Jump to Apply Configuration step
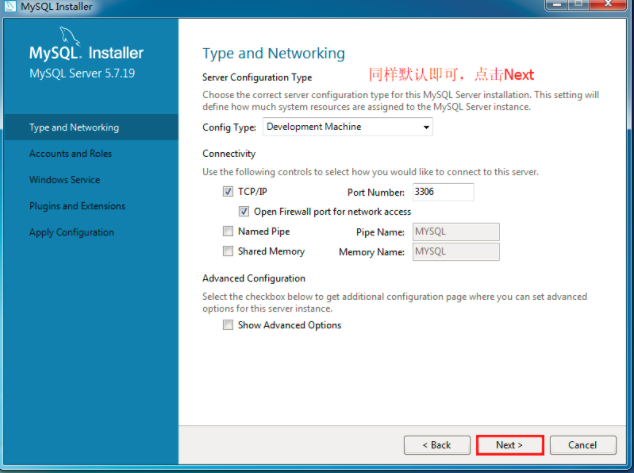The height and width of the screenshot is (473, 634). pyautogui.click(x=72, y=232)
